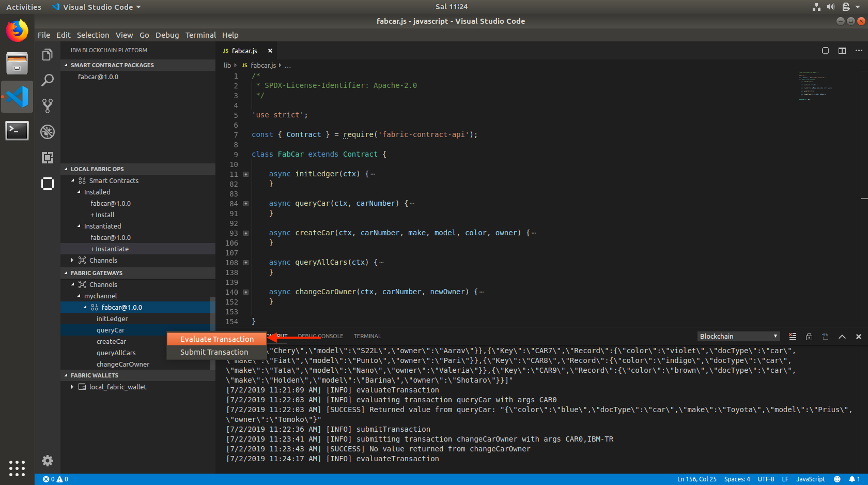The width and height of the screenshot is (868, 485).
Task: Select queryAllCars transaction
Action: tap(116, 353)
